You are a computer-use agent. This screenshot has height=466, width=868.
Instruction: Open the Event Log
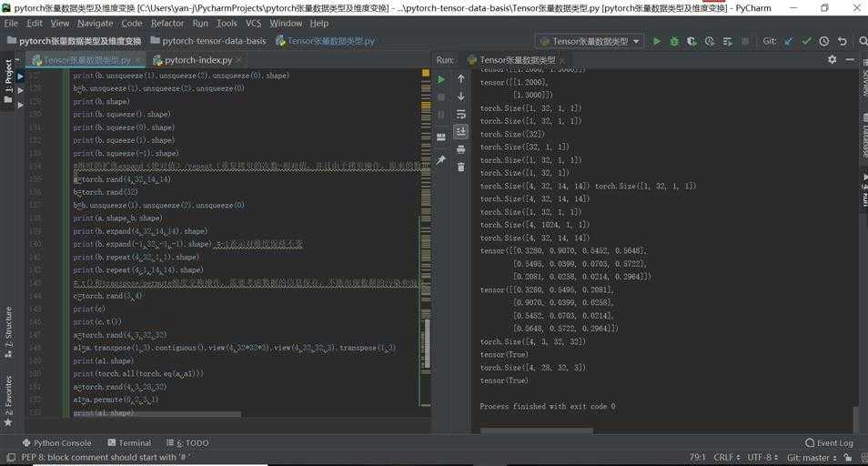click(829, 442)
